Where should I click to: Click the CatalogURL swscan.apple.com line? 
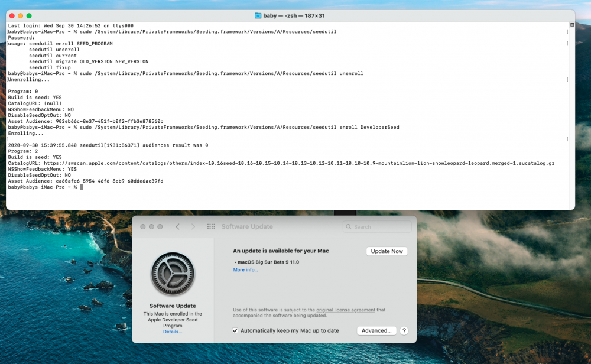(x=281, y=163)
